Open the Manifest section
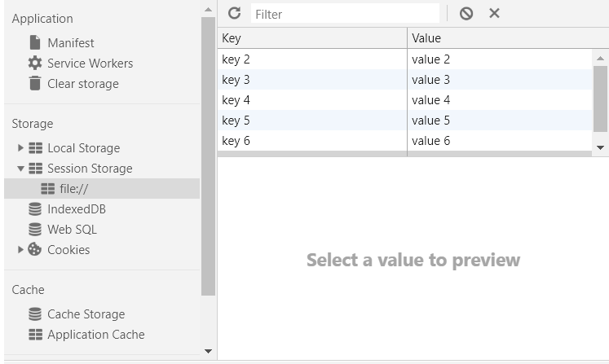 click(70, 42)
